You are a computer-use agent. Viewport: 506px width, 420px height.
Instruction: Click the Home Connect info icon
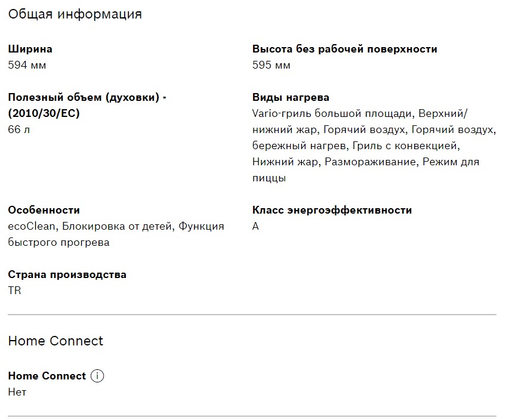pos(97,376)
